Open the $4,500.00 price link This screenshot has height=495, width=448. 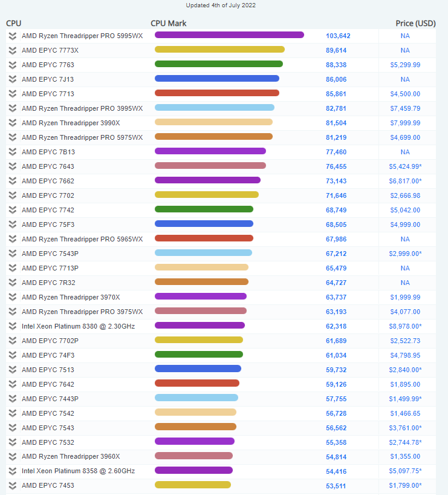(x=405, y=94)
